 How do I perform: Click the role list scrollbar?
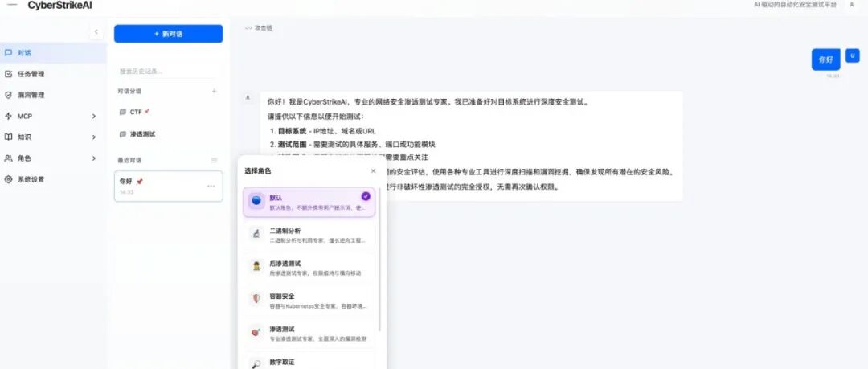[379, 260]
